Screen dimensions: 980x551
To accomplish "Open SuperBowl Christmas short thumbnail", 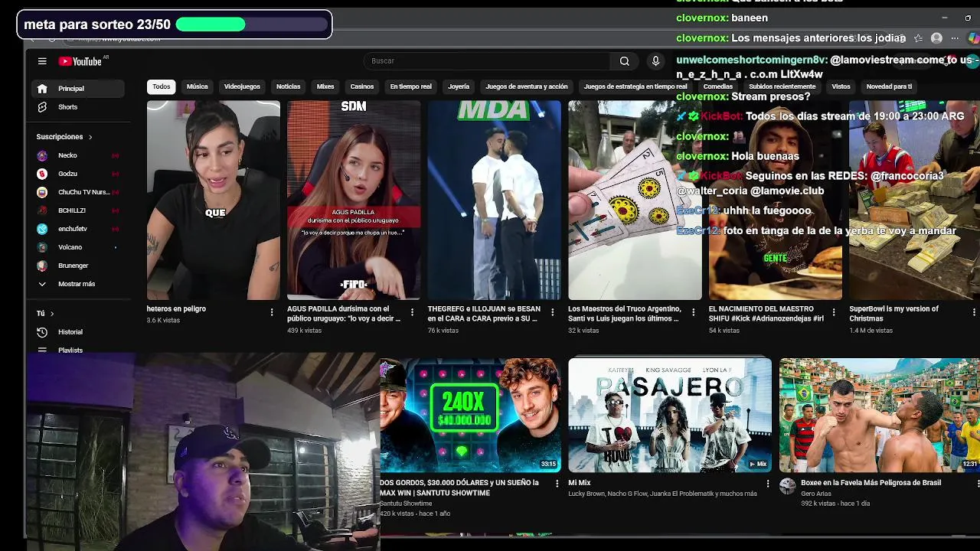I will click(914, 200).
